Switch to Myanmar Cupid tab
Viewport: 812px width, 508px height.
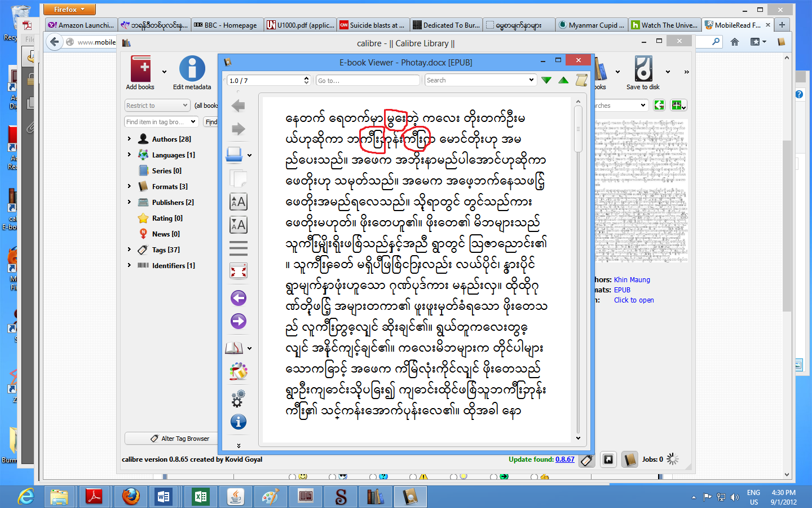pos(592,25)
